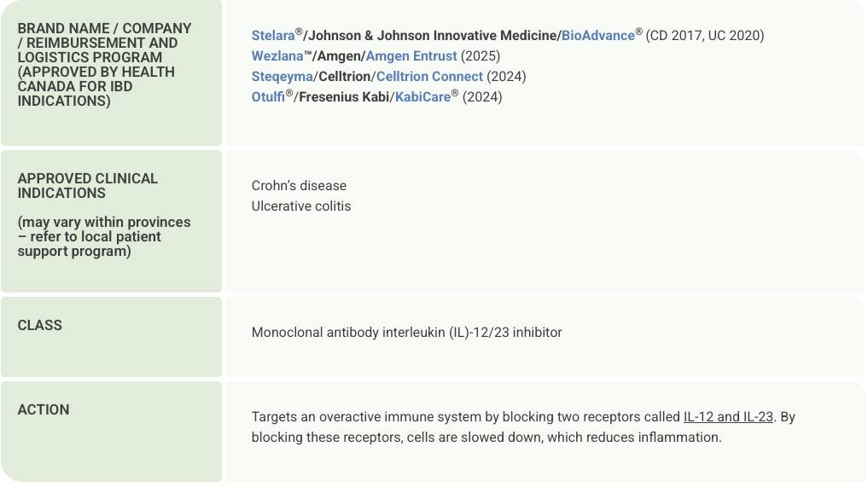Viewport: 868px width, 493px height.
Task: Click the 'may vary within provinces' note
Action: (104, 236)
